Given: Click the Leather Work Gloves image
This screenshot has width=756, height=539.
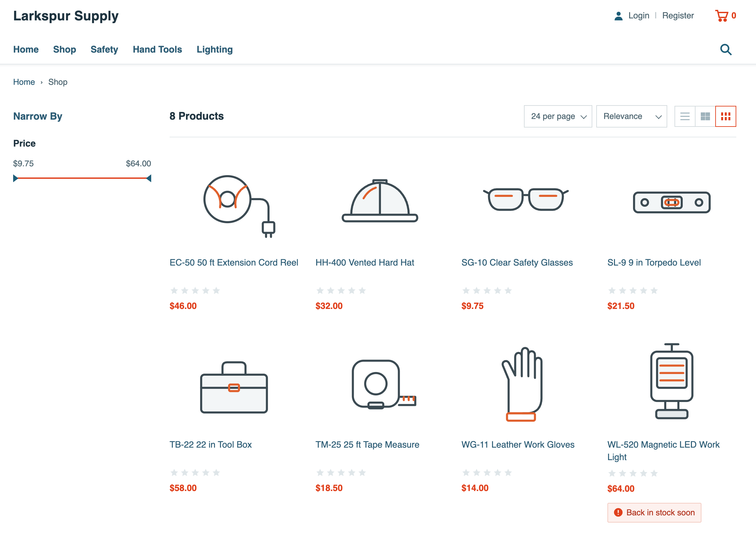Looking at the screenshot, I should click(x=522, y=384).
